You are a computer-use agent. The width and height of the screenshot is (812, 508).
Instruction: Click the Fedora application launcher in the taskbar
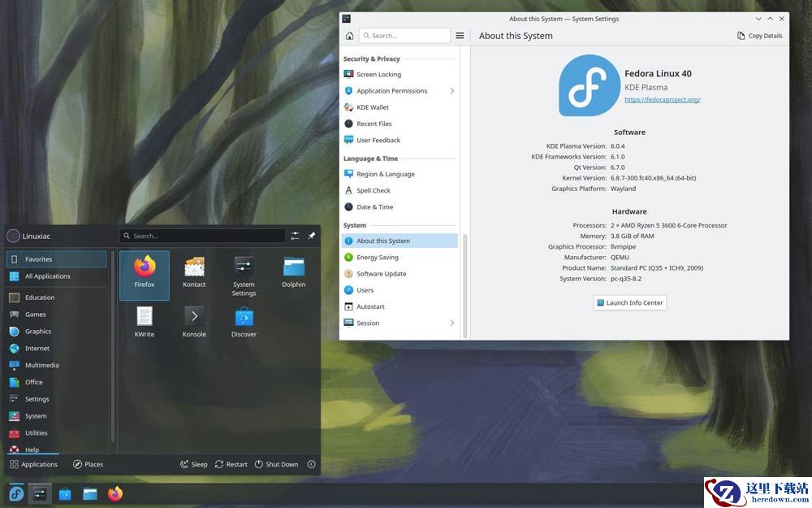click(16, 494)
